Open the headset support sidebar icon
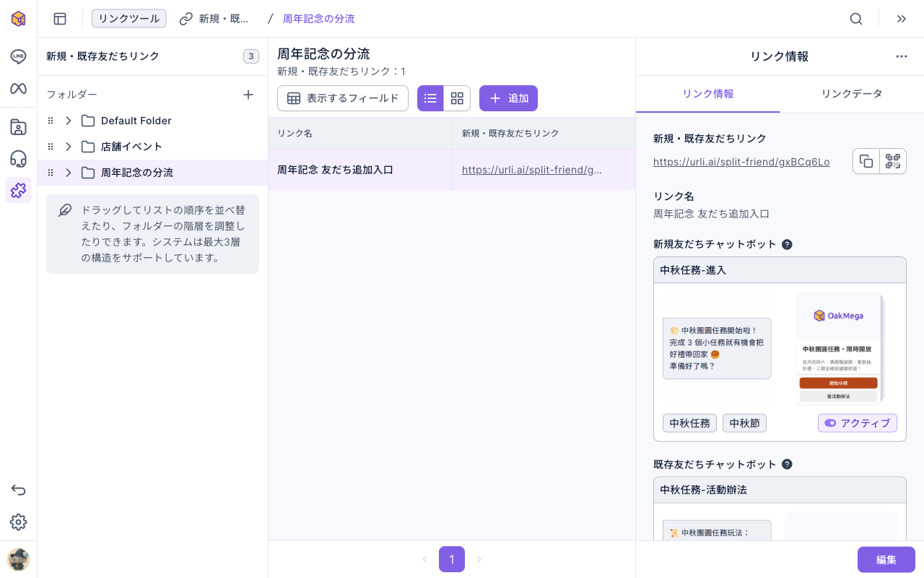The height and width of the screenshot is (578, 924). 18,159
